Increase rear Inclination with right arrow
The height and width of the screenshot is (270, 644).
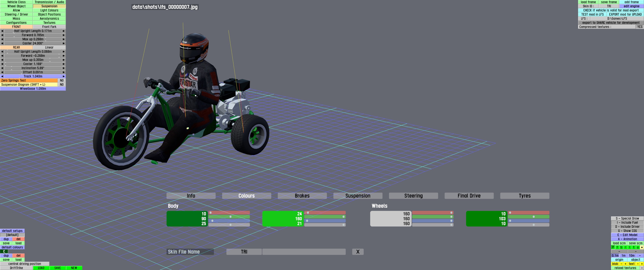click(x=63, y=68)
